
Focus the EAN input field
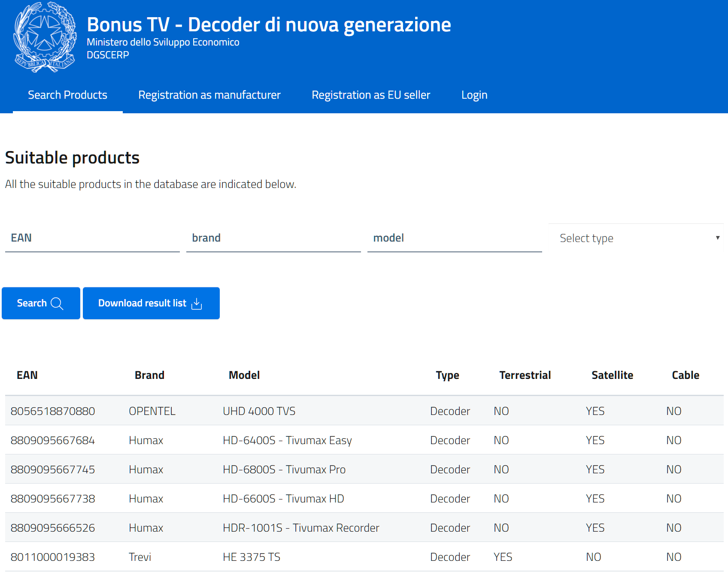(92, 238)
